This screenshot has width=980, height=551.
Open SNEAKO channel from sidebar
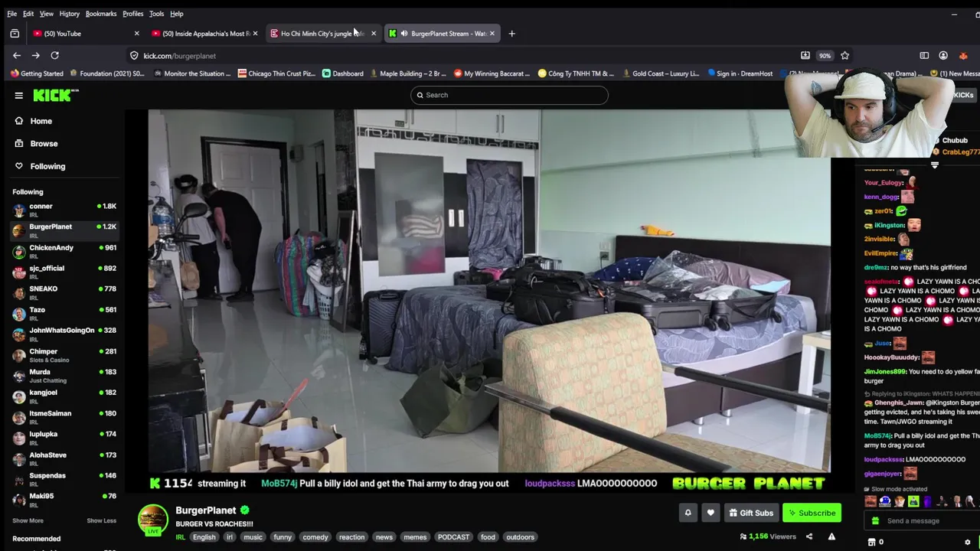coord(64,292)
